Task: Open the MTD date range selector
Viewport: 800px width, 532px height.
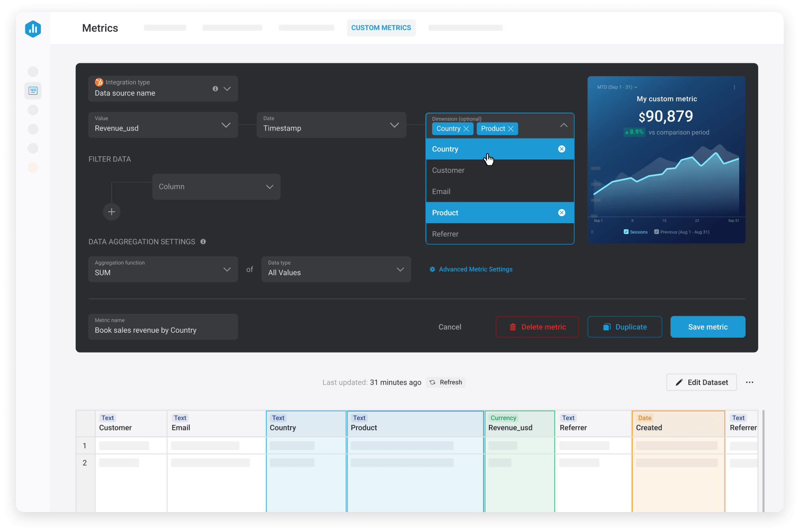Action: 616,87
